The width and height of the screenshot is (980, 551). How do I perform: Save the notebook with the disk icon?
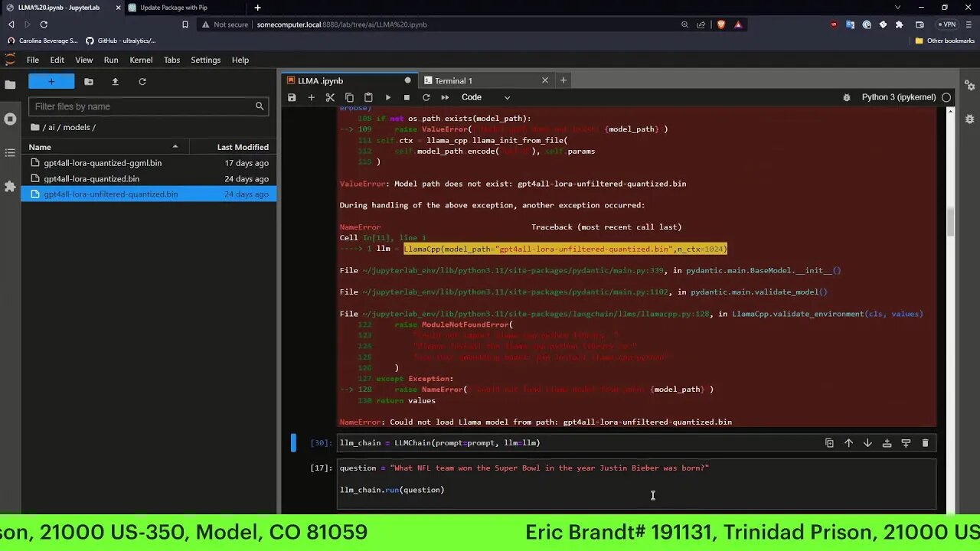coord(292,97)
